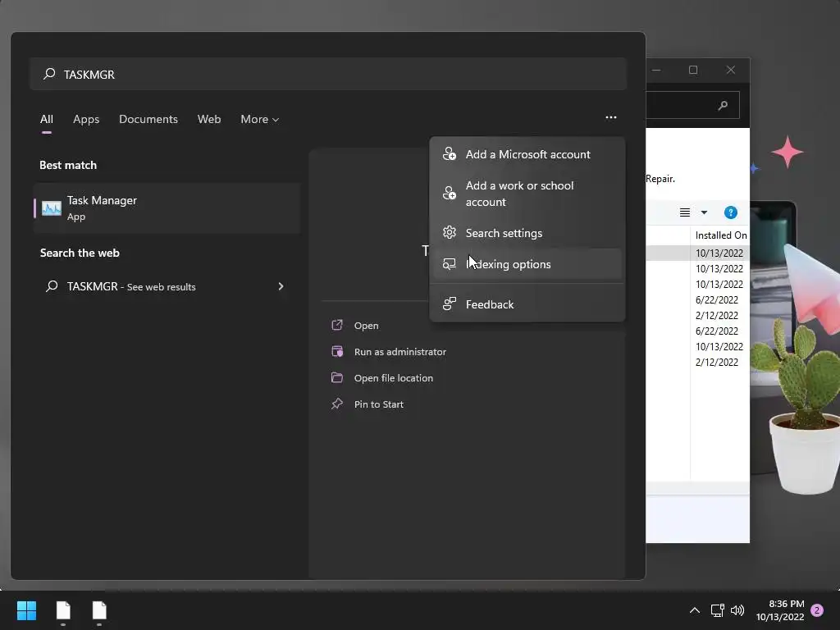Switch to the All tab

click(x=47, y=119)
